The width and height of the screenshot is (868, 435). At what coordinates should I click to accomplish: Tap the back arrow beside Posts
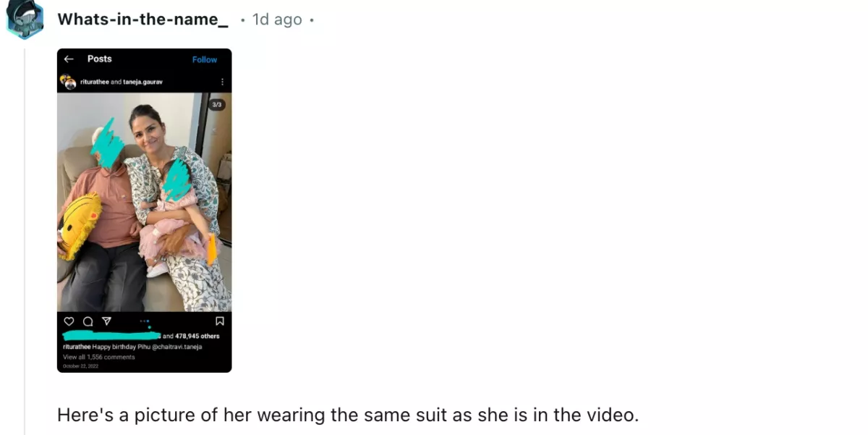(x=69, y=59)
